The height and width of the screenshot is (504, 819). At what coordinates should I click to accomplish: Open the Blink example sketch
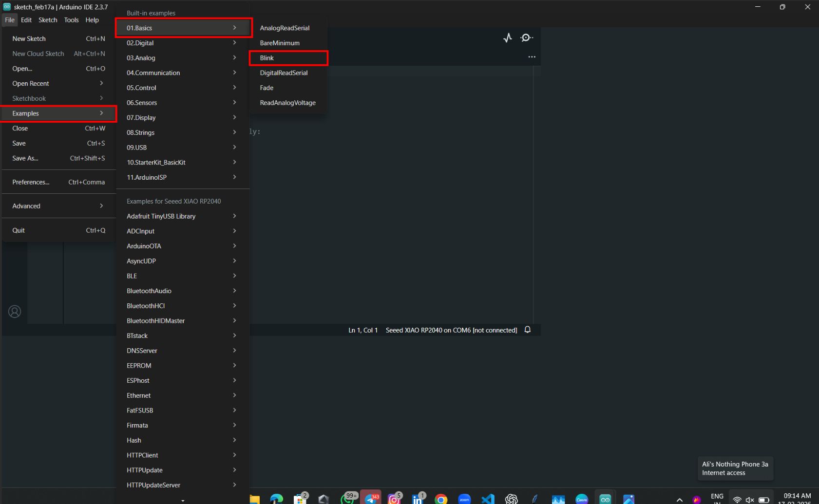(288, 58)
